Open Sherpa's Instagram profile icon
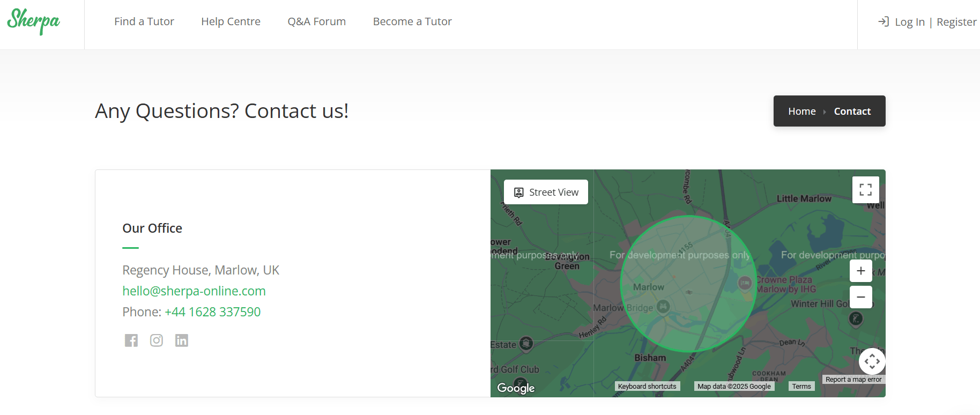The height and width of the screenshot is (415, 980). (157, 340)
